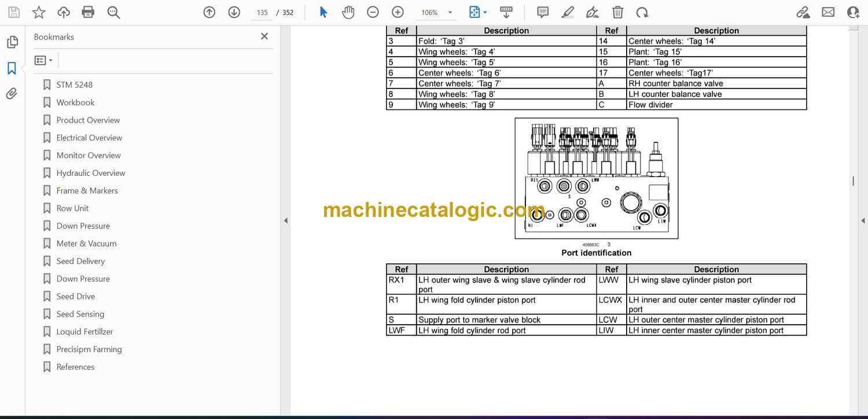Open the Seed Delivery bookmark
The width and height of the screenshot is (868, 419).
coord(80,261)
